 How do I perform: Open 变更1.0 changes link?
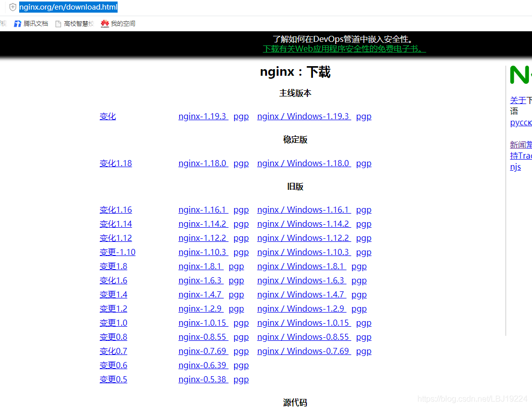coord(114,323)
